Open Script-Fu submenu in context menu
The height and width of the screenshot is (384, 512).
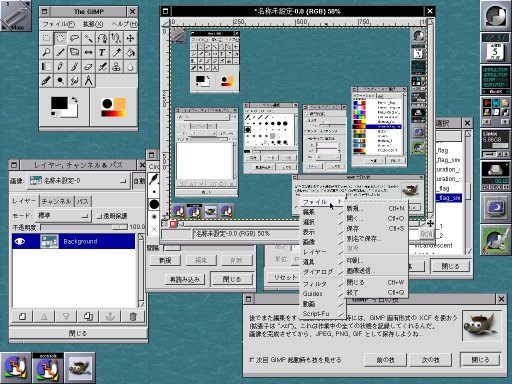322,314
